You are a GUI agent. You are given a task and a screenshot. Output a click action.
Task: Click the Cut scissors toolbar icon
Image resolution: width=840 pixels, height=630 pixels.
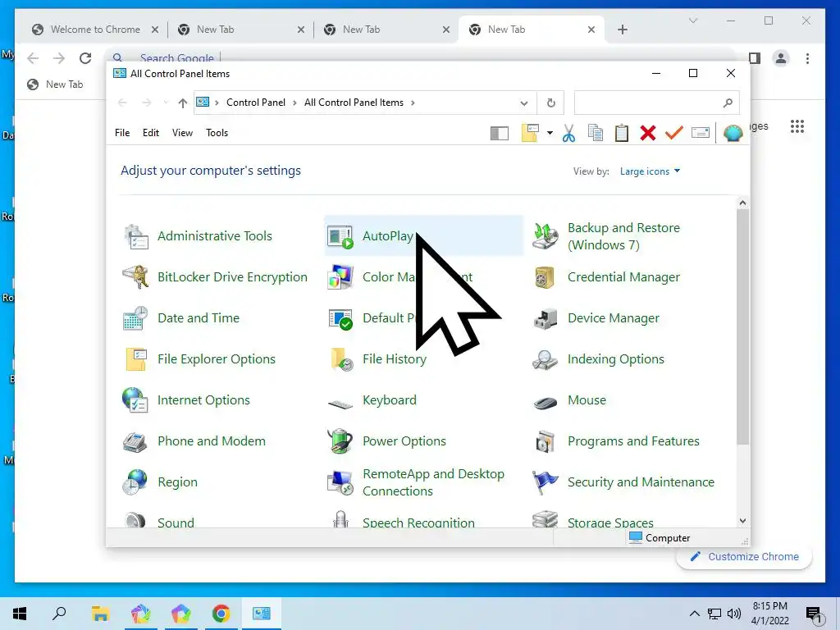coord(569,133)
